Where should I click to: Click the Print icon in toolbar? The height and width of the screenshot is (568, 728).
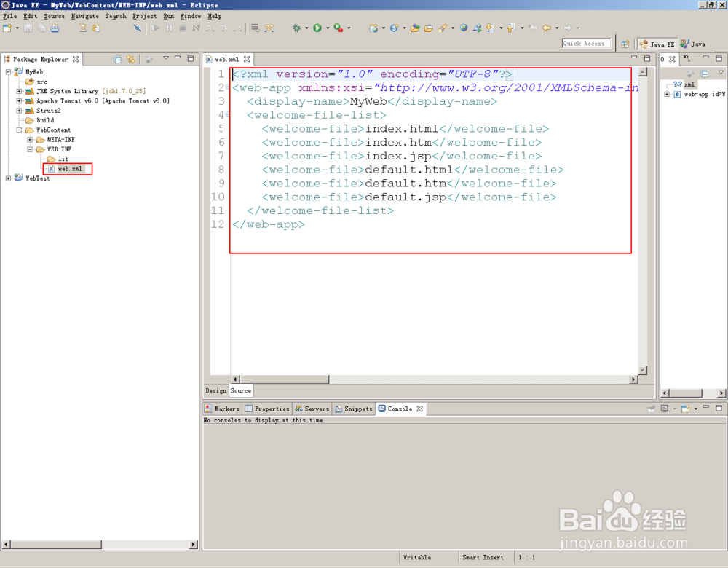[x=55, y=28]
